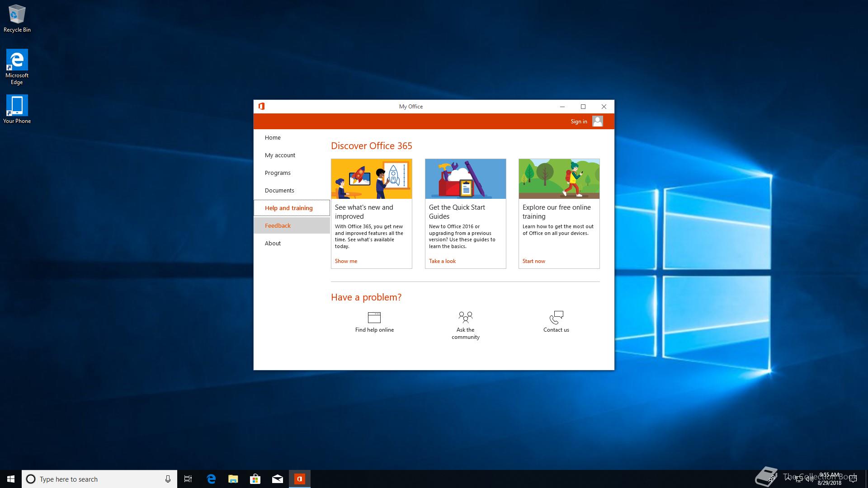Open the toolbox Quick Start Guides image
Image resolution: width=868 pixels, height=488 pixels.
pyautogui.click(x=466, y=179)
